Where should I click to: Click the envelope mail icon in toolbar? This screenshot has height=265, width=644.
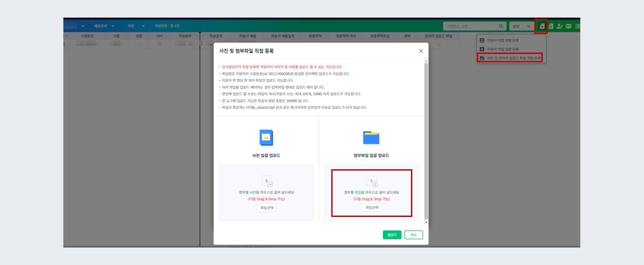(569, 26)
